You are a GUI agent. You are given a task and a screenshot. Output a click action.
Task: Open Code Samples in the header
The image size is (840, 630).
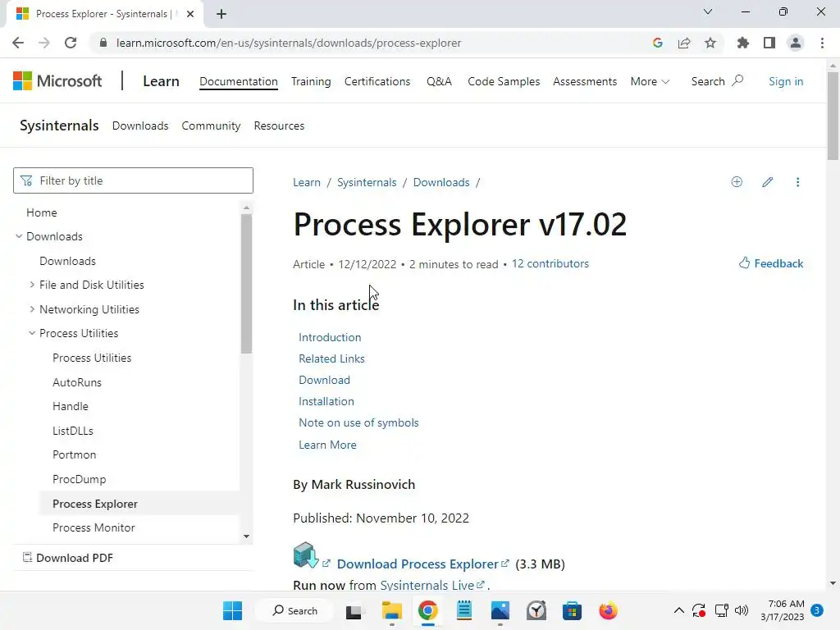pyautogui.click(x=504, y=81)
